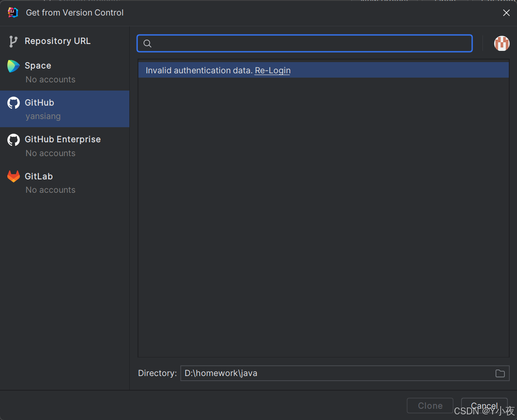Close the Get from Version Control dialog
The width and height of the screenshot is (517, 420).
[506, 13]
